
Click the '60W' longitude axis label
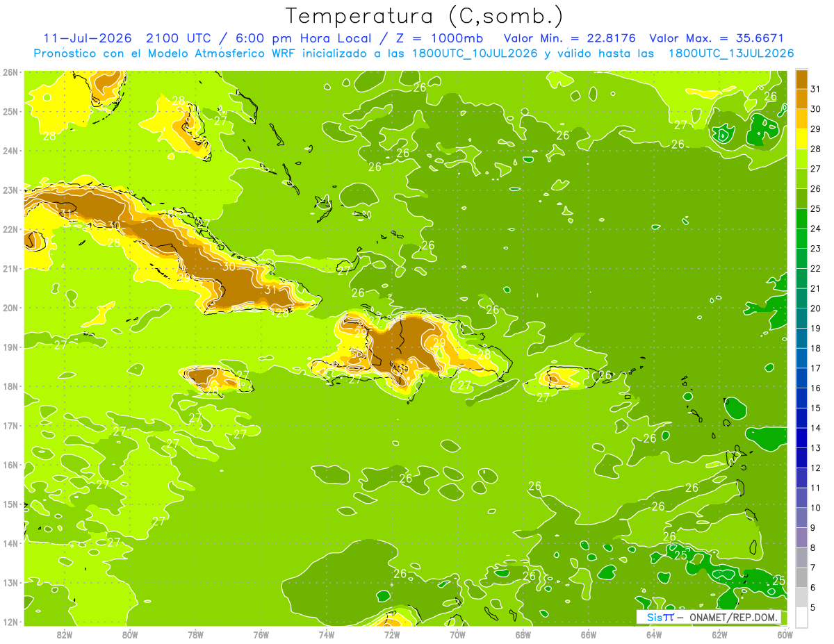click(x=785, y=634)
